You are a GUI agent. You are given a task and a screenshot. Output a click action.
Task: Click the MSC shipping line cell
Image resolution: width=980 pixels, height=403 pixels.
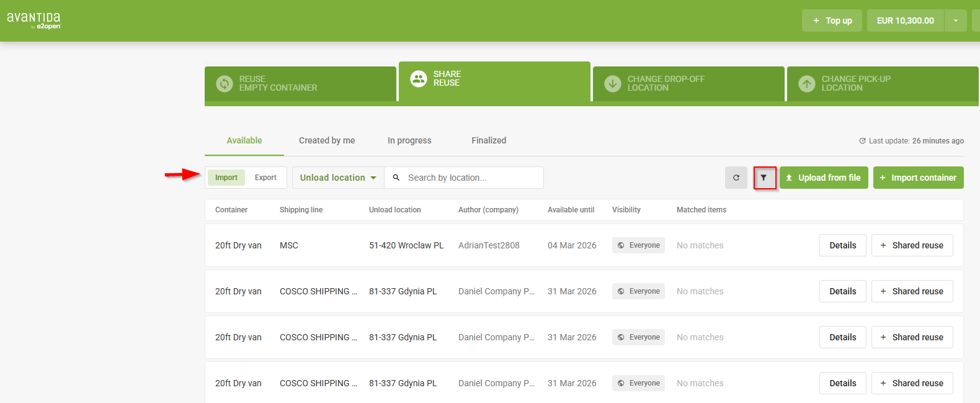point(289,245)
